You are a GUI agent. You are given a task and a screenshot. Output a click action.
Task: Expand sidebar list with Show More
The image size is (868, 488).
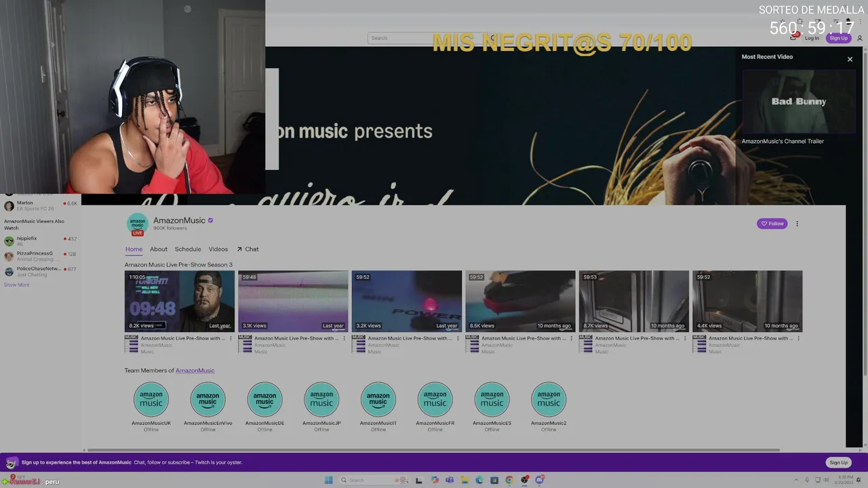[17, 285]
